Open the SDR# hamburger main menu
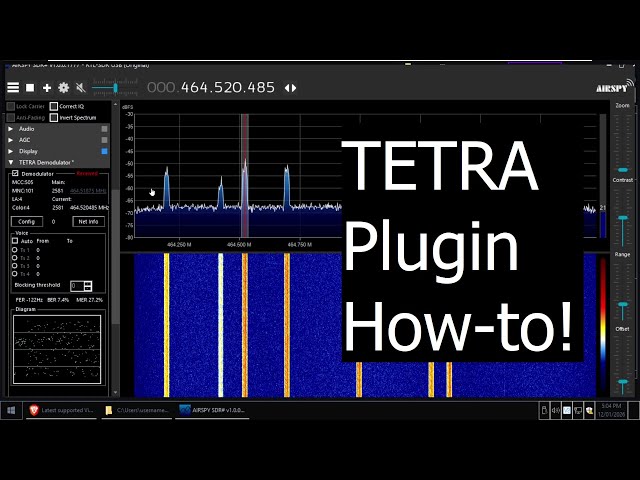The image size is (640, 480). (13, 87)
